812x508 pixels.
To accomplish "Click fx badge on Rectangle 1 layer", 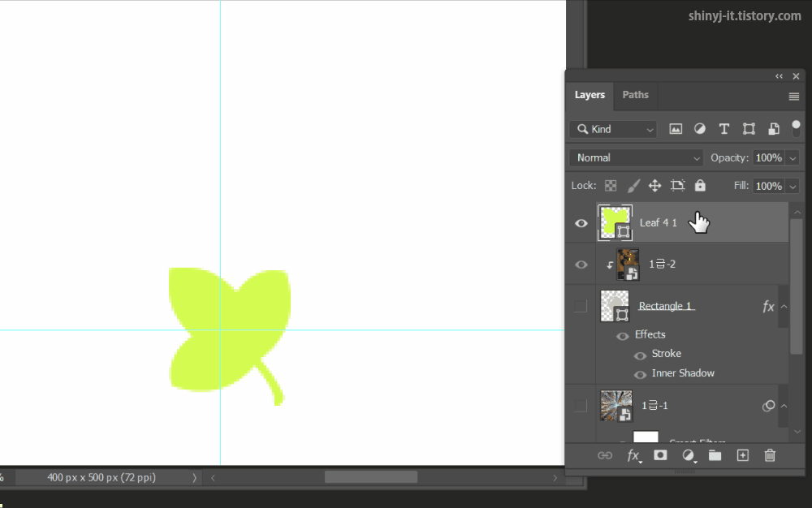I will click(x=768, y=306).
